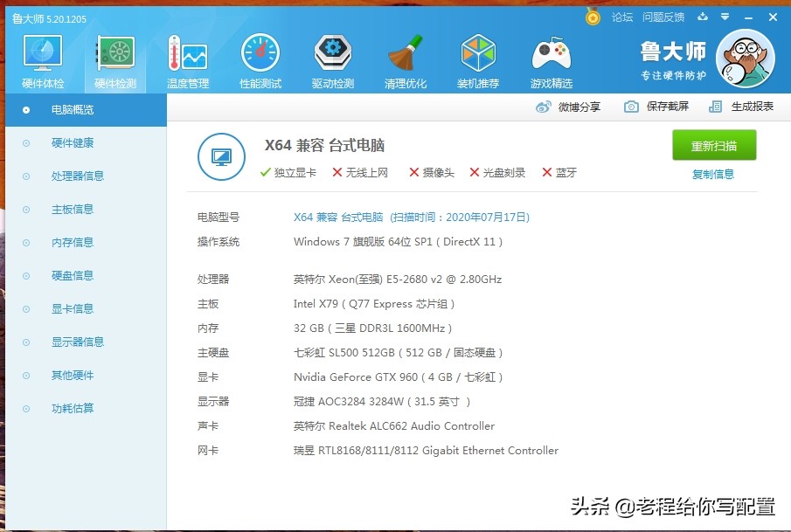The width and height of the screenshot is (791, 532).
Task: Select the 硬件检测 (Hardware Test) icon
Action: click(x=114, y=54)
